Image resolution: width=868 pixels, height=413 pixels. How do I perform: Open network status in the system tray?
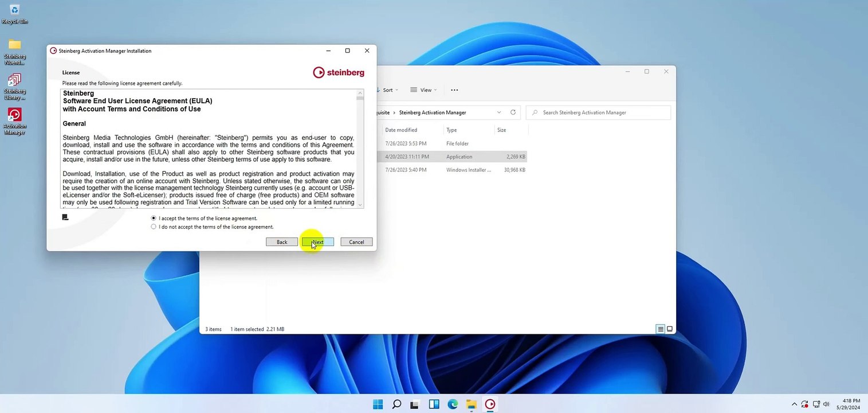(815, 404)
